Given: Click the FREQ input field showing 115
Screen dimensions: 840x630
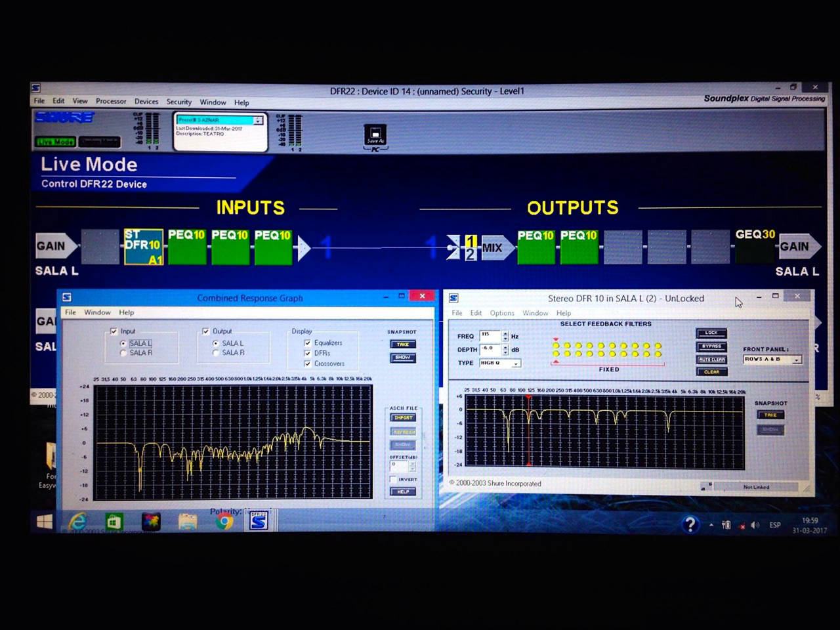Looking at the screenshot, I should 490,335.
